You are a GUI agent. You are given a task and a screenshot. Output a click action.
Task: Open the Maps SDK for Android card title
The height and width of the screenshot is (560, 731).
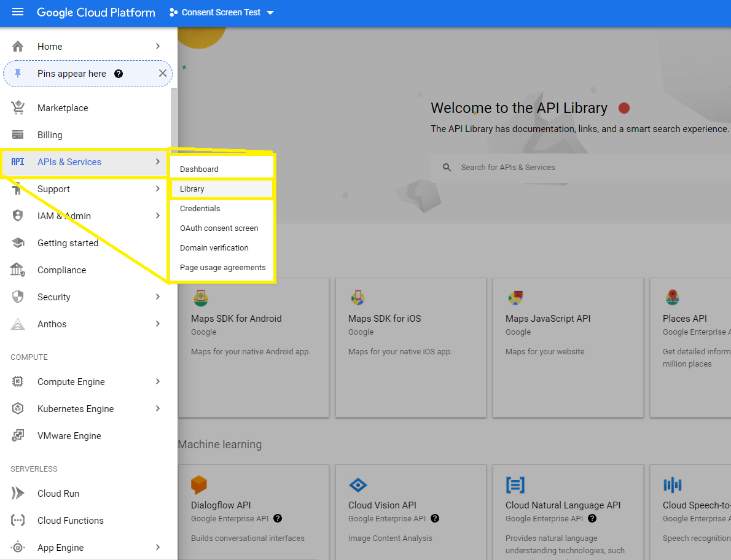pos(237,319)
